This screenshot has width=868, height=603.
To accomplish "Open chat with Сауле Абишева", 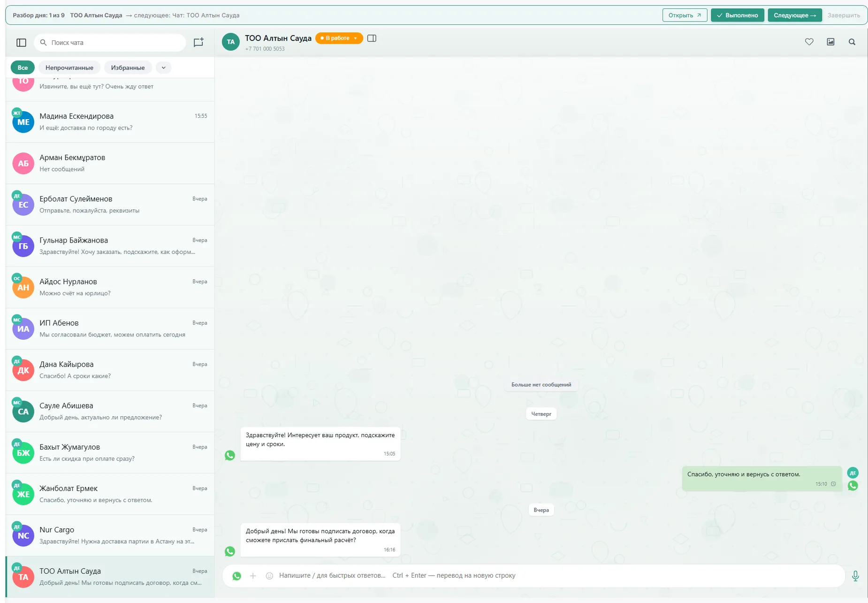I will 110,411.
